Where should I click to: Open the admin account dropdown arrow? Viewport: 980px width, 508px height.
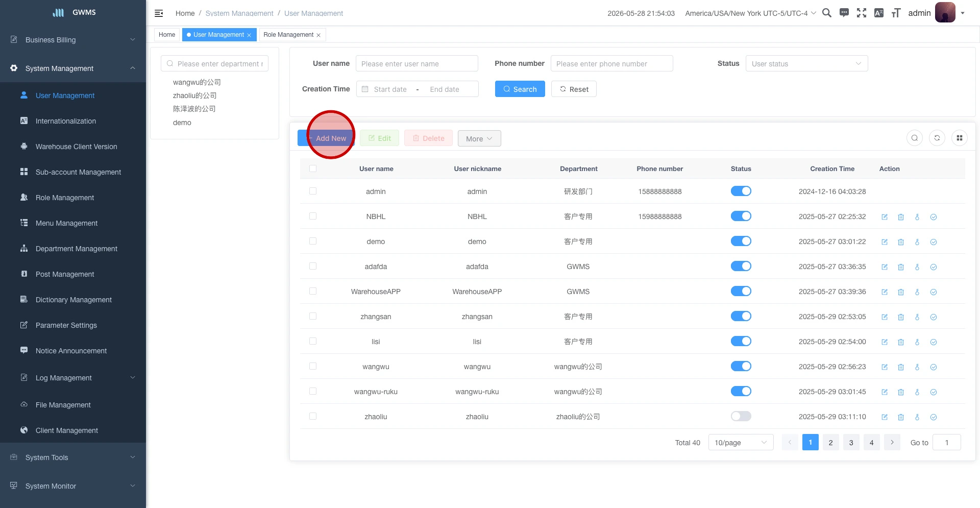click(963, 13)
